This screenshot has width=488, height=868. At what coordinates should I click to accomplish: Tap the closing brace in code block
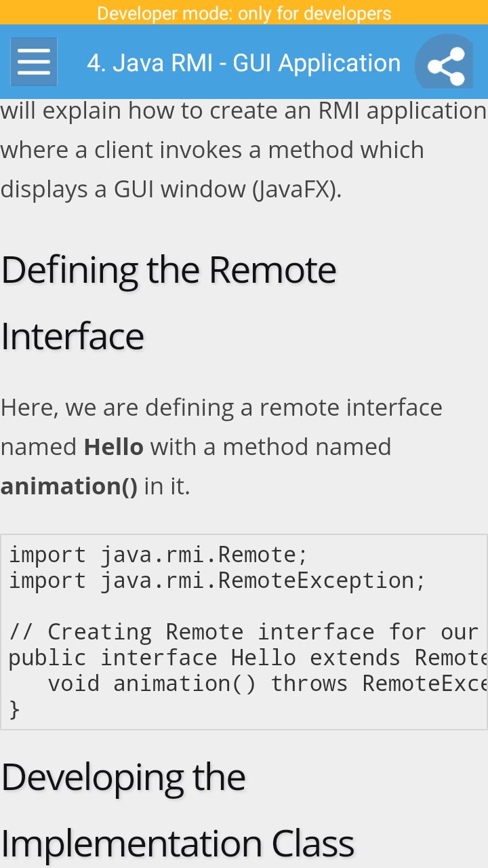(x=15, y=709)
